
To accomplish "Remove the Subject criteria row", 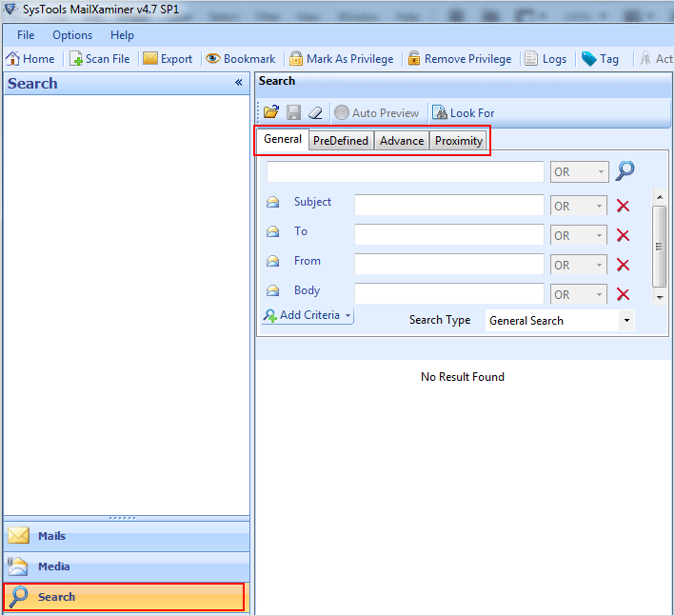I will click(623, 206).
